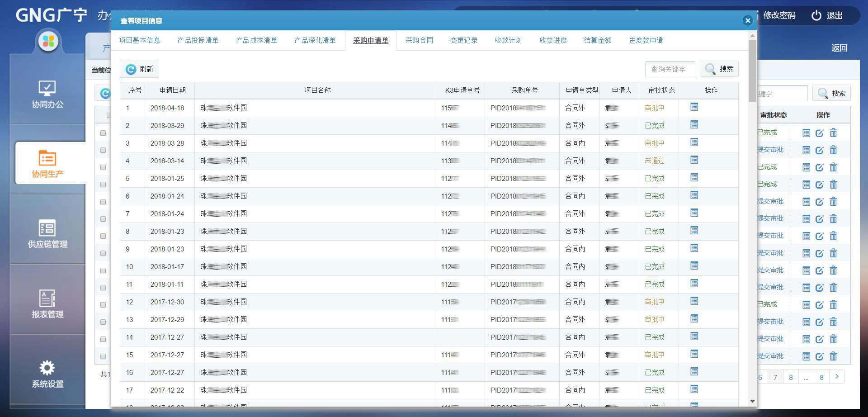Viewport: 868px width, 417px height.
Task: Open 报表管理 sidebar module
Action: [47, 304]
